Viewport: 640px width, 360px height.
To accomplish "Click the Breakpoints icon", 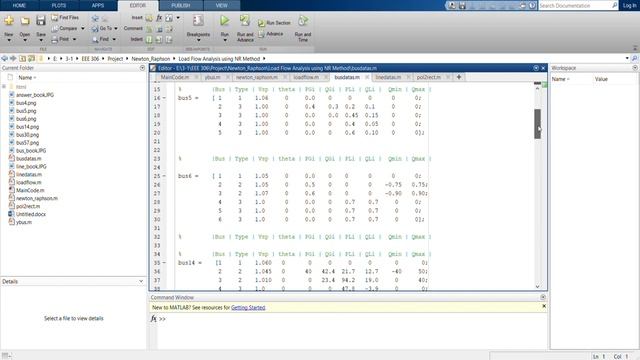I will tap(198, 21).
